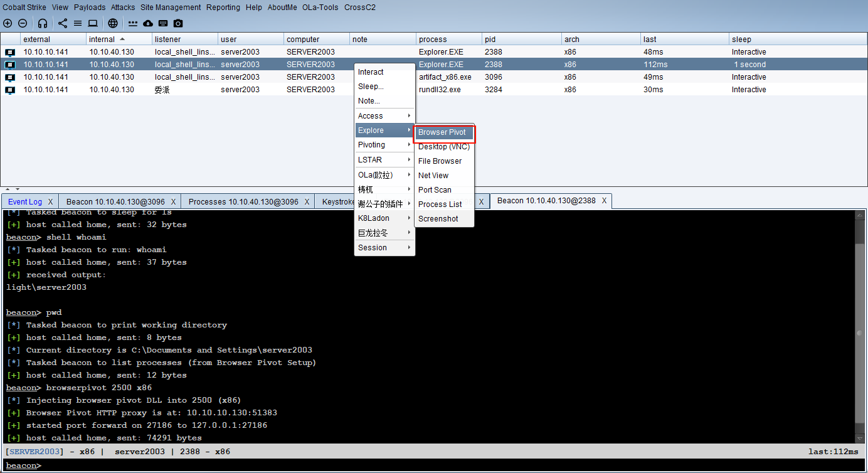868x473 pixels.
Task: Switch to the Event Log tab
Action: point(25,201)
